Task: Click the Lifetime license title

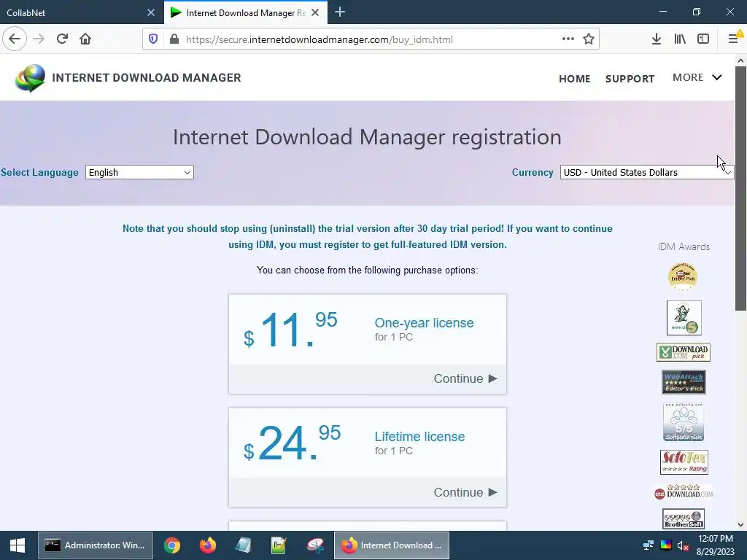Action: [419, 437]
